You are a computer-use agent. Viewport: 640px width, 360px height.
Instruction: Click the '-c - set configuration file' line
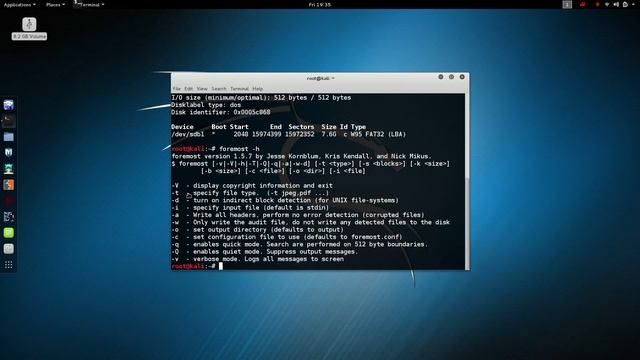[x=287, y=237]
